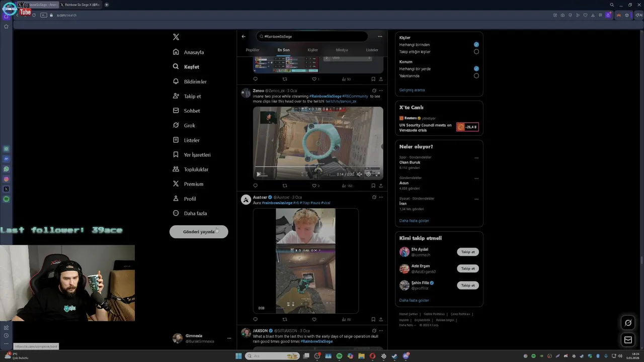Like the Zenoo post
Viewport: 644px width, 362px height.
(x=315, y=186)
